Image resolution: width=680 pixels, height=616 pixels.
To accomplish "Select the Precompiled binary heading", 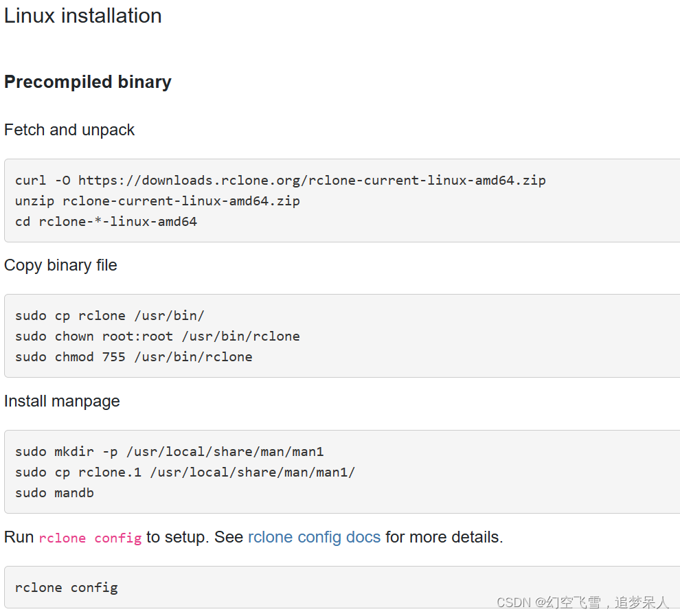I will coord(87,82).
